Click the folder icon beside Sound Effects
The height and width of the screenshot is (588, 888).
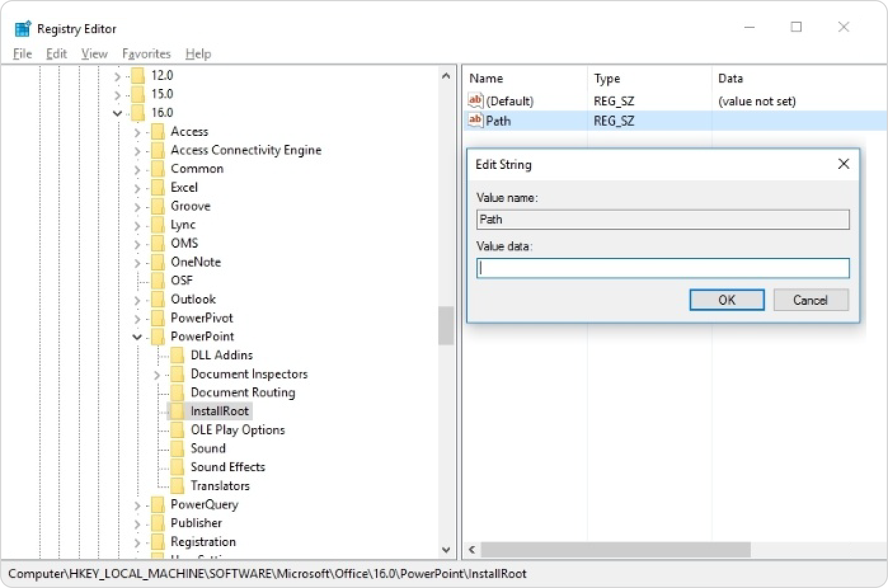tap(177, 467)
